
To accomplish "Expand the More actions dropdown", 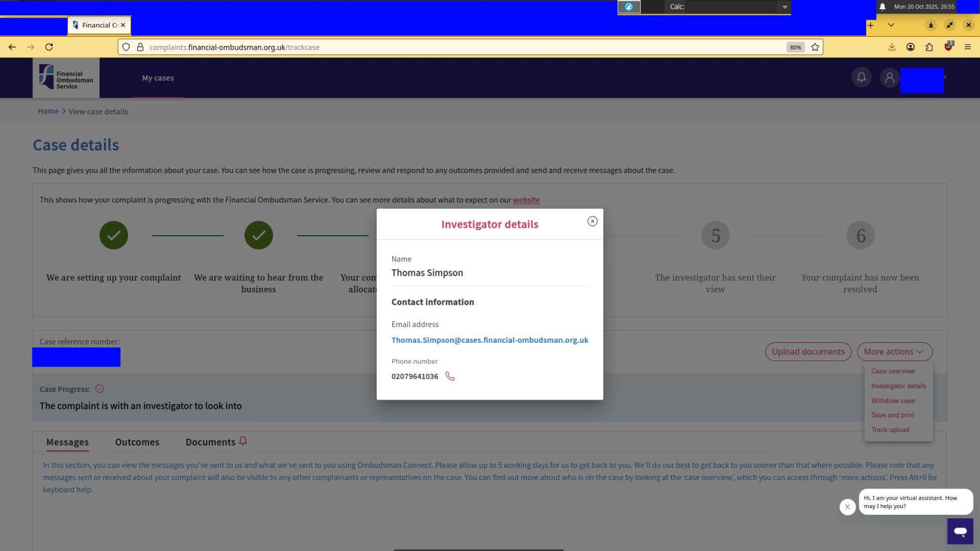I will point(894,351).
